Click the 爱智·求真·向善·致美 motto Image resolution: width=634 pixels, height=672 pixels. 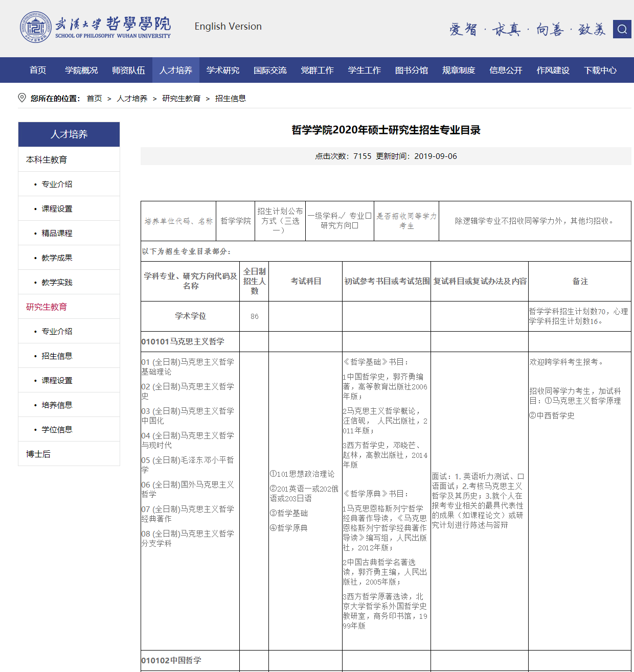(x=528, y=29)
